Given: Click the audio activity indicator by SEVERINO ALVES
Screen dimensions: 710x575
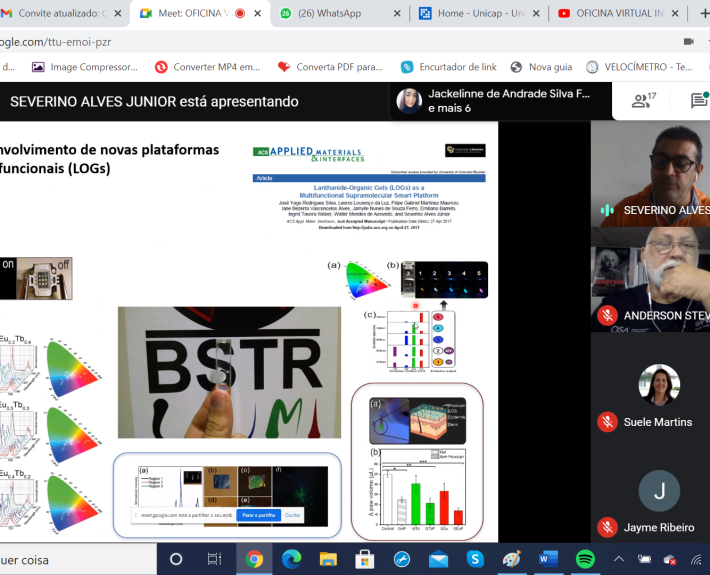Looking at the screenshot, I should click(607, 210).
